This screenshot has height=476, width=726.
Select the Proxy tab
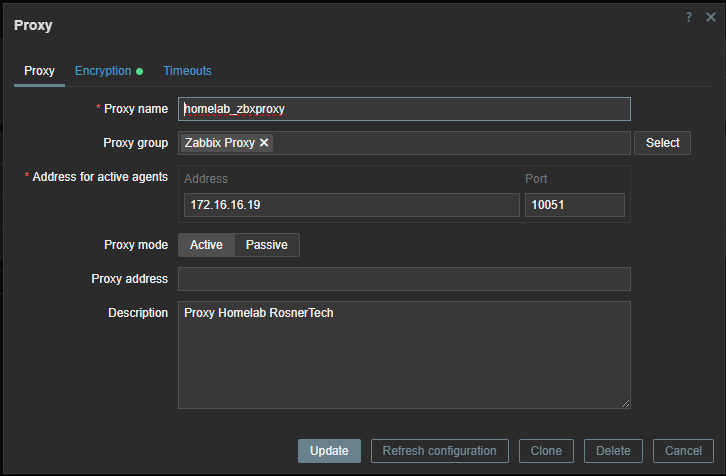(39, 71)
